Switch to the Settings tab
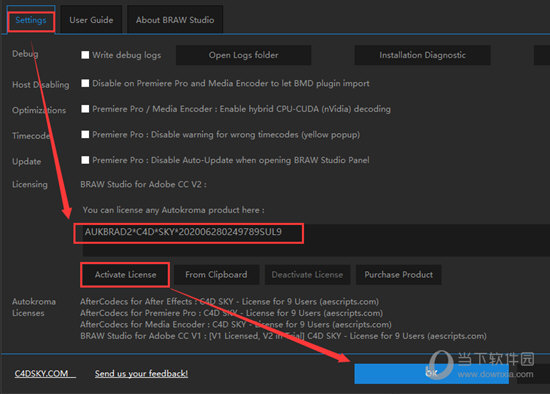 click(x=31, y=20)
